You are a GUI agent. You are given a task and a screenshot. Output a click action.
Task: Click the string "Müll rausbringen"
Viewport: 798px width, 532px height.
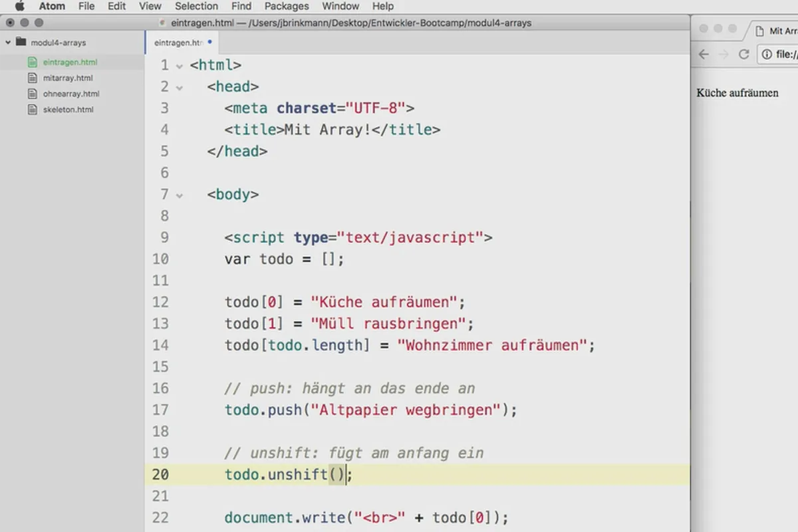(388, 324)
